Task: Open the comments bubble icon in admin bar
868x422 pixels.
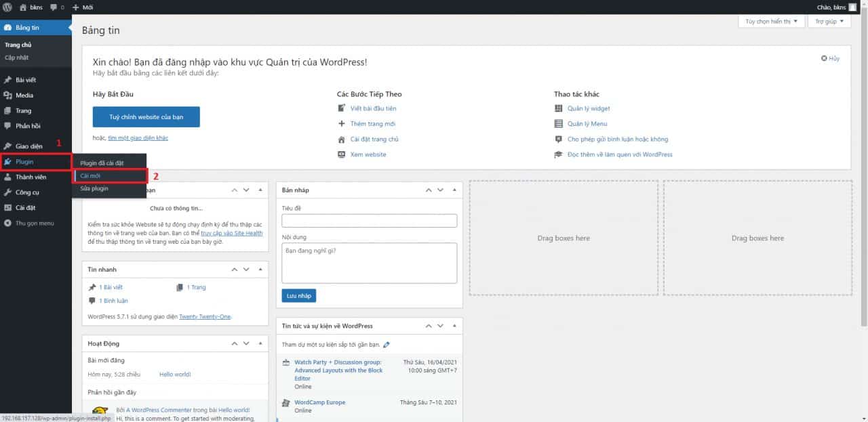Action: (x=54, y=7)
